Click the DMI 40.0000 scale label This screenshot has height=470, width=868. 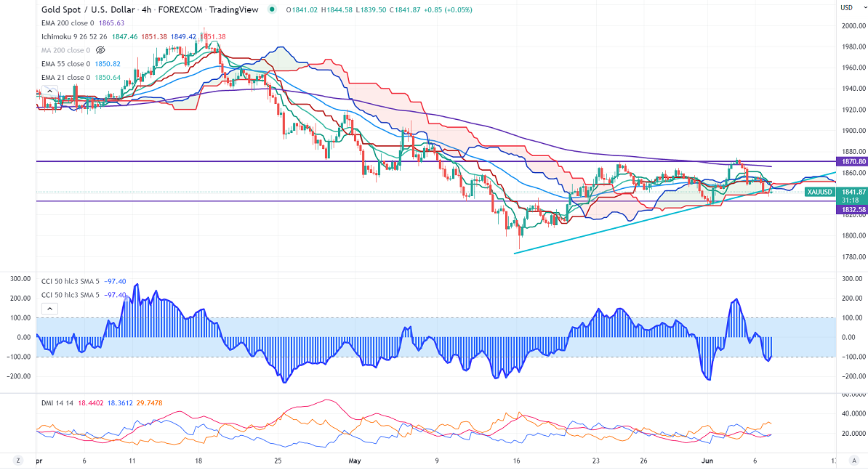coord(853,413)
